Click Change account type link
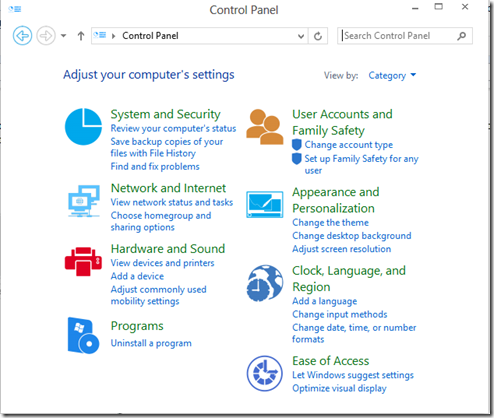494x418 pixels. [349, 145]
